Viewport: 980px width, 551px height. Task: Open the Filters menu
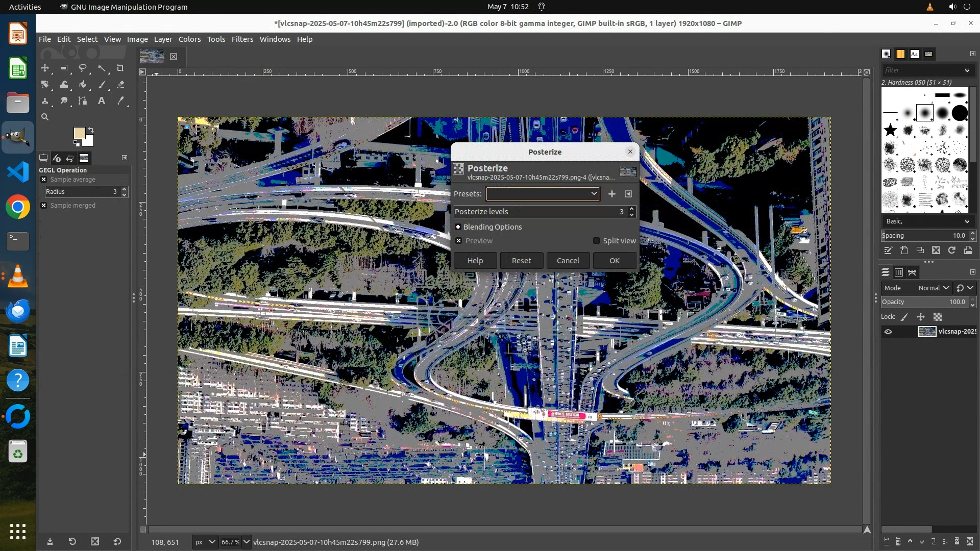(x=242, y=39)
